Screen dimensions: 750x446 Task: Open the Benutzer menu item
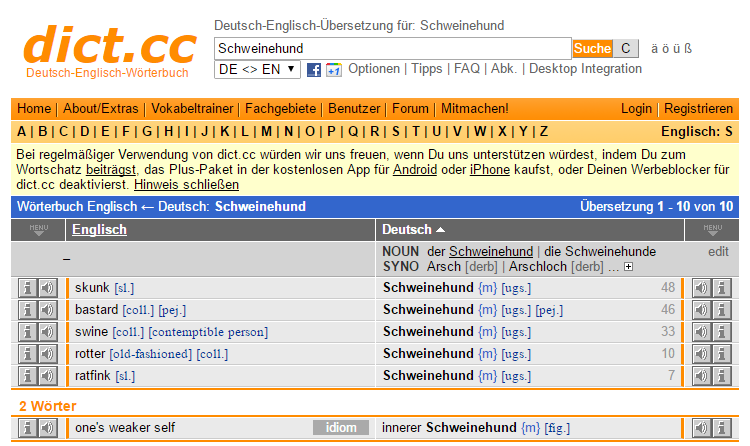[x=354, y=109]
